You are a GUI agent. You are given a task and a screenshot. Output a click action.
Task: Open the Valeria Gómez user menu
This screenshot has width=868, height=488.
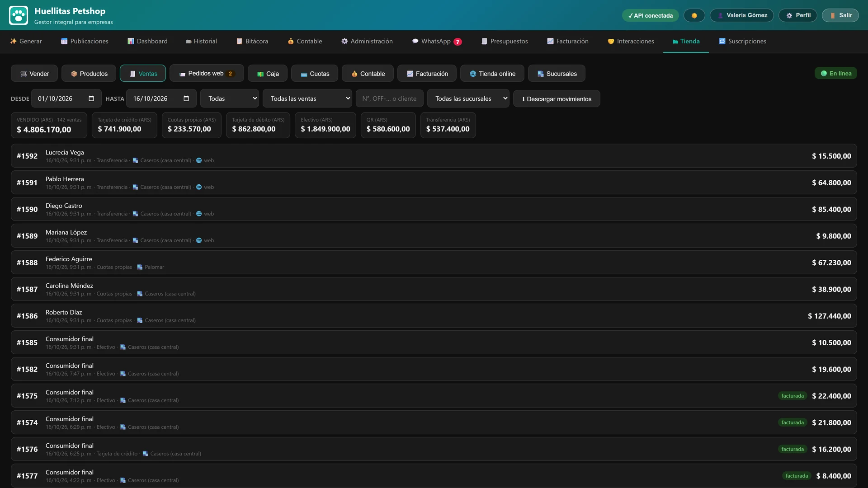coord(741,15)
